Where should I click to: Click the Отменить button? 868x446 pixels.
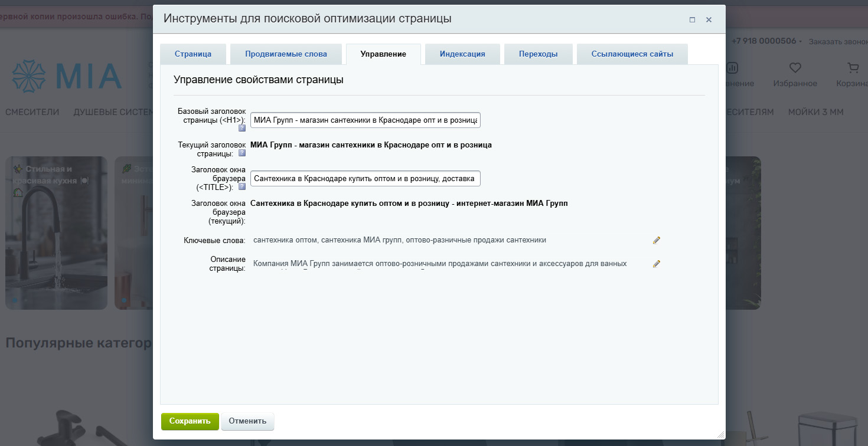[247, 421]
